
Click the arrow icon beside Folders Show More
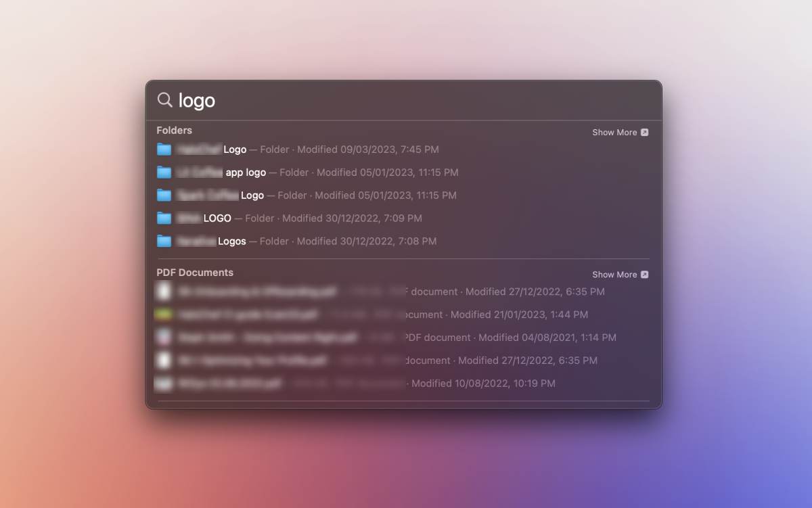644,132
